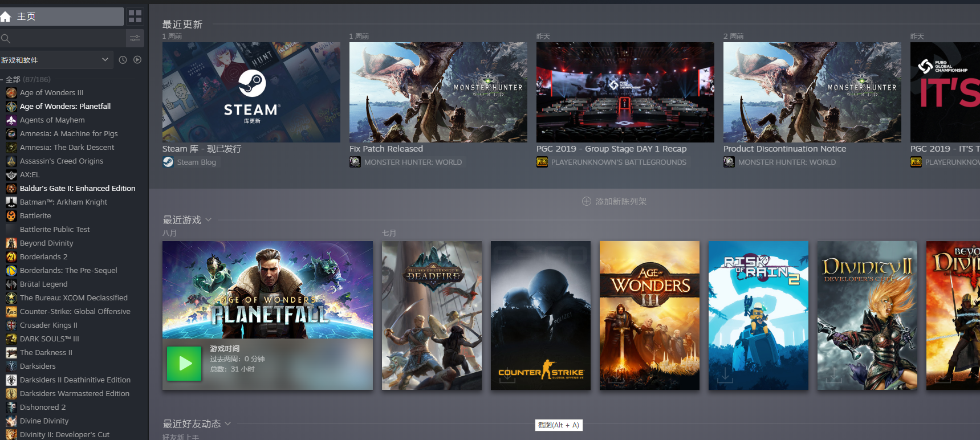Click Dishonored 2 game icon
The height and width of the screenshot is (440, 980).
point(11,407)
